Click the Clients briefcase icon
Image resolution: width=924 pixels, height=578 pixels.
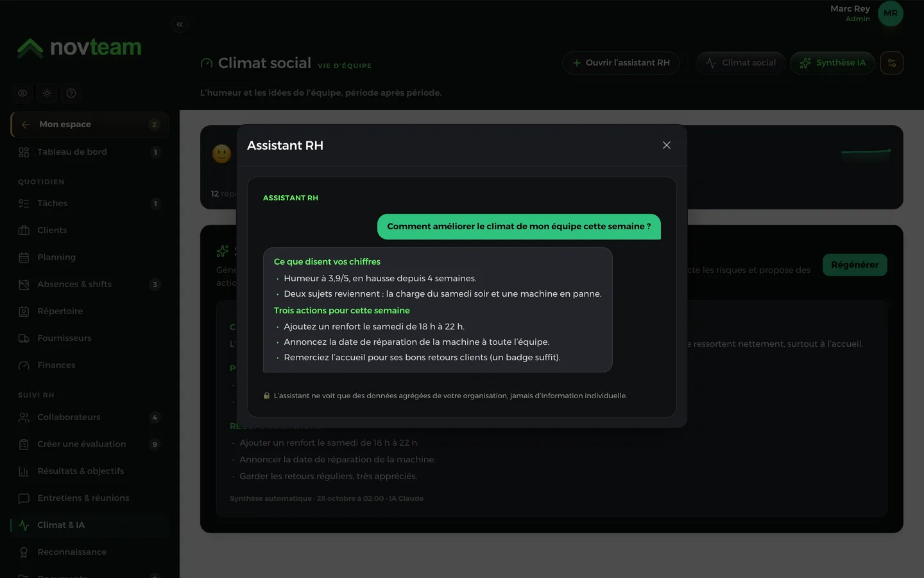point(24,231)
